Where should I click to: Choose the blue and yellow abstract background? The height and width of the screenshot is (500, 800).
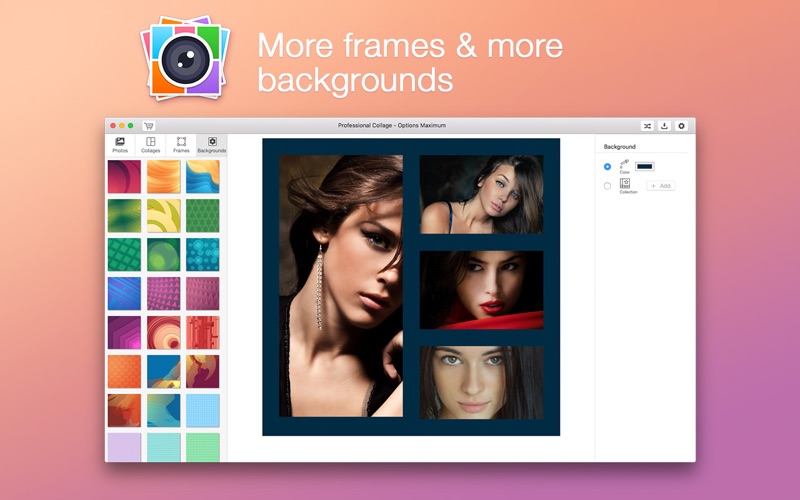pos(163,371)
